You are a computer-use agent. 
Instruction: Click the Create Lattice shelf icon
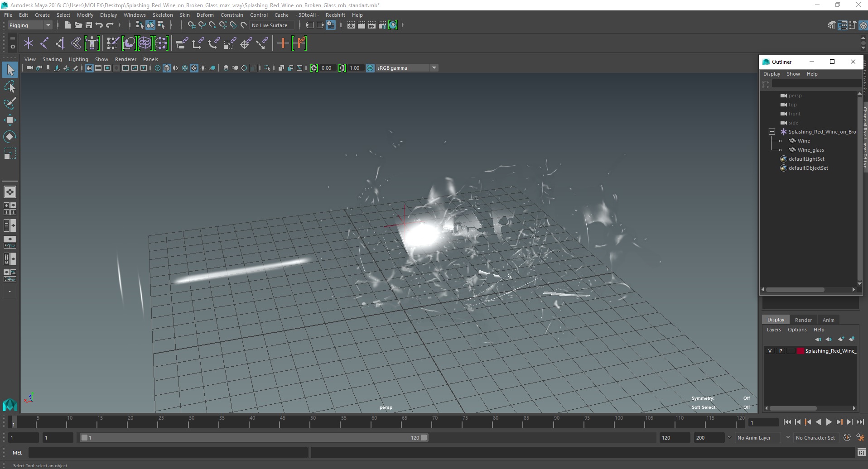click(145, 43)
